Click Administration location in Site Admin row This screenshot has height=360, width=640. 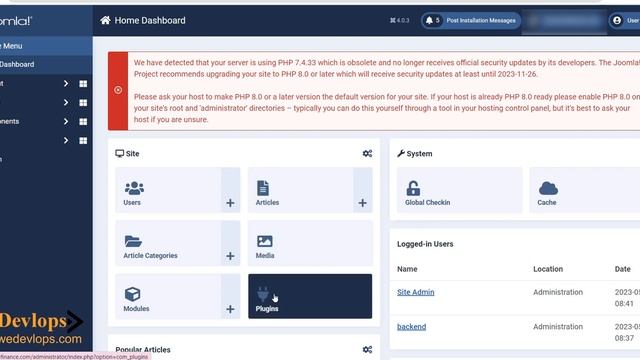tap(558, 292)
